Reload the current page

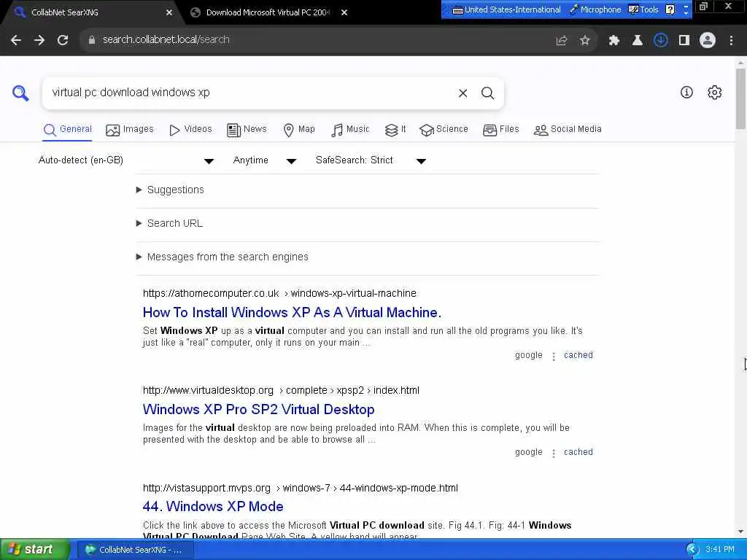(x=63, y=40)
